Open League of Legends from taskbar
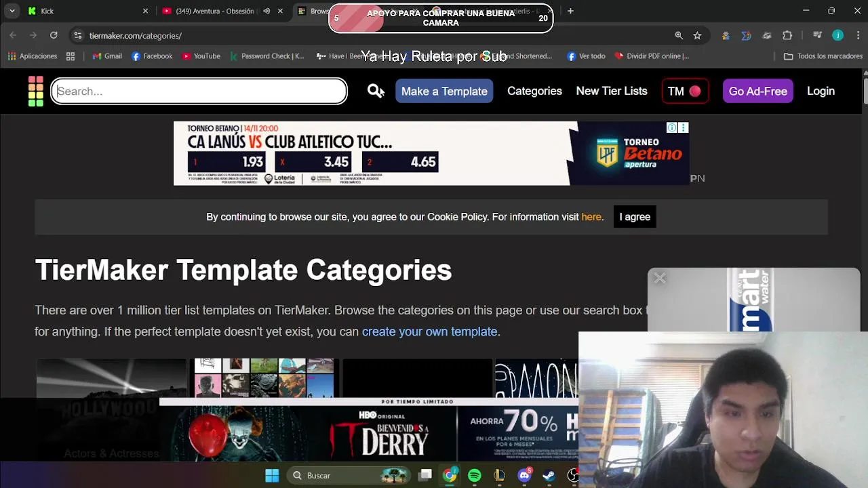868x488 pixels. pyautogui.click(x=499, y=476)
